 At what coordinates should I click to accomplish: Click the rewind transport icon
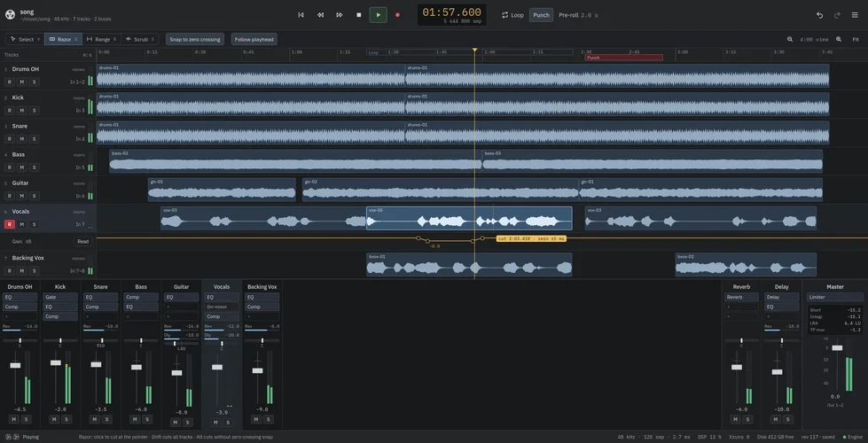pos(320,15)
